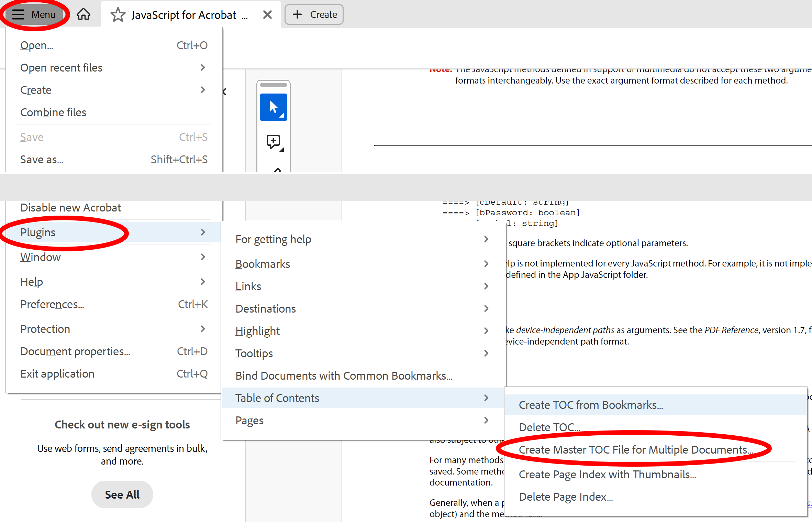Click the See All button
The image size is (812, 522).
point(122,494)
